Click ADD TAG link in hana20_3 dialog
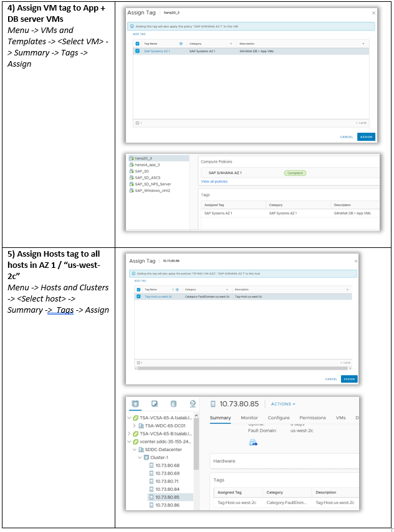394x532 pixels. pyautogui.click(x=139, y=34)
